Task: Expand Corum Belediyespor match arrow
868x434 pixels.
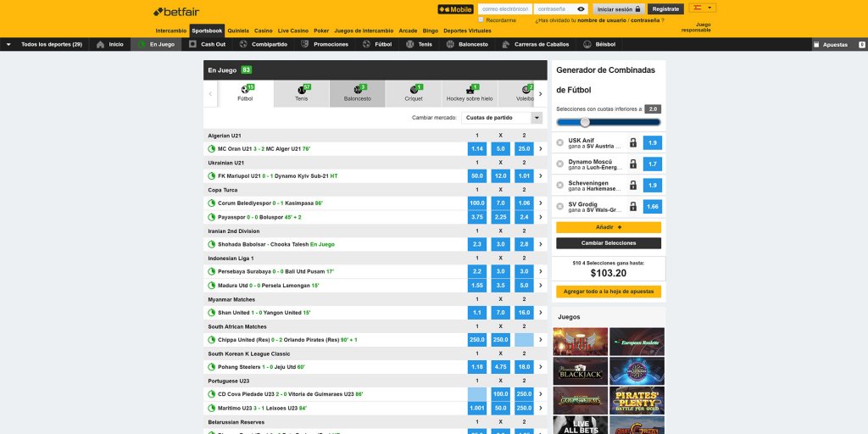Action: point(541,203)
